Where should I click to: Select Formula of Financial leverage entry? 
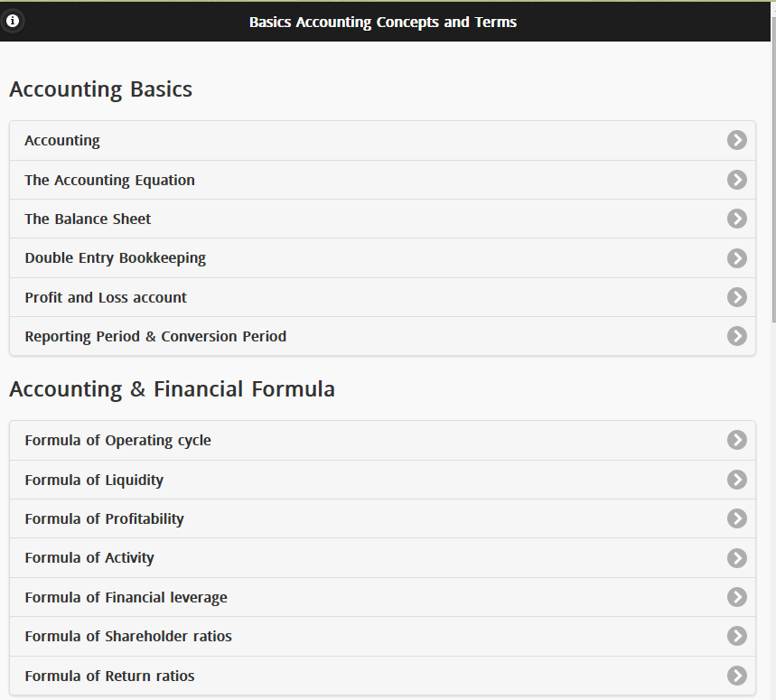pos(126,597)
